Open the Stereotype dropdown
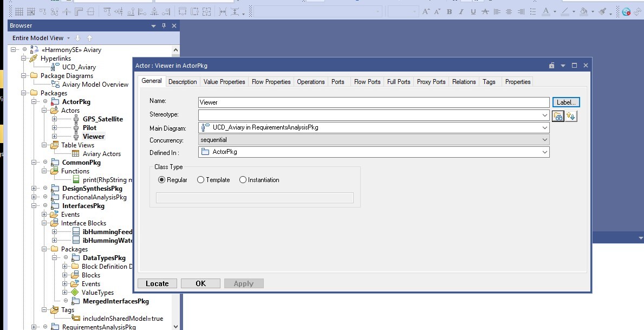The width and height of the screenshot is (644, 330). click(545, 115)
